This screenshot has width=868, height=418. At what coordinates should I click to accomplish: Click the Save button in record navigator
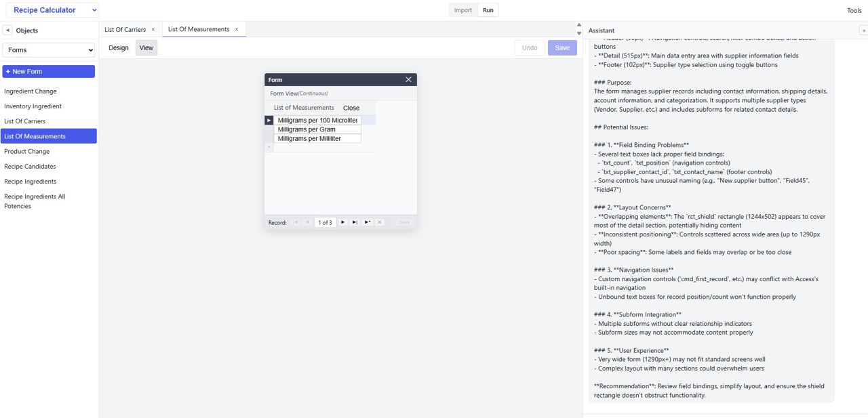pos(404,222)
